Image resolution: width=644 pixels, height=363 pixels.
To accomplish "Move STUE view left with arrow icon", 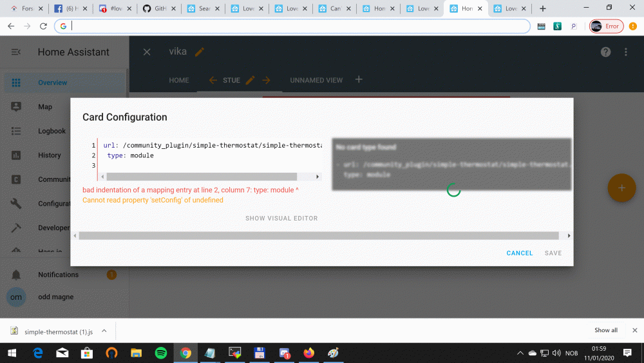I will (213, 81).
